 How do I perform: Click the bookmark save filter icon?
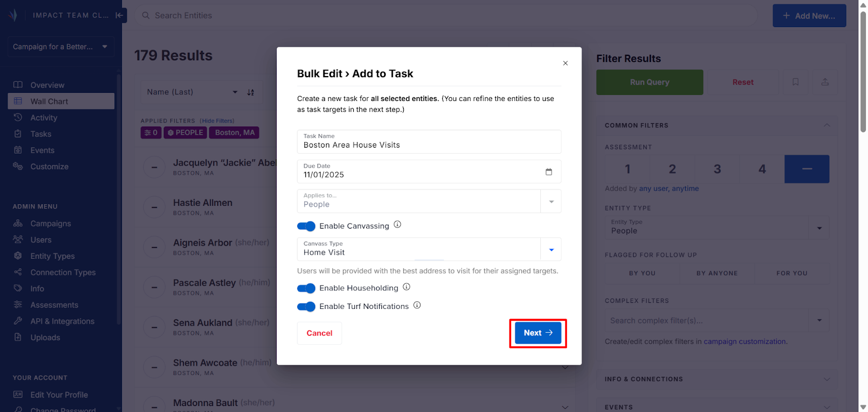(795, 82)
